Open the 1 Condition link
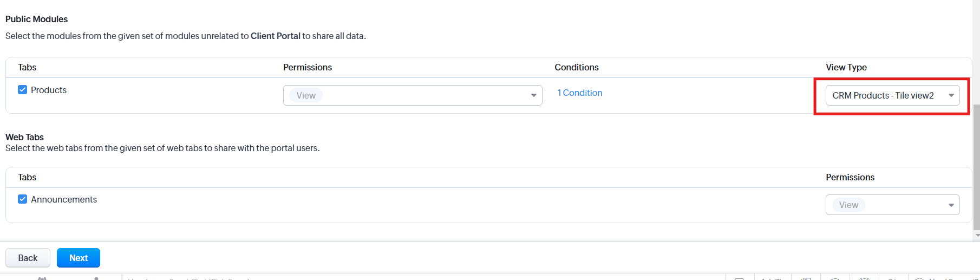Image resolution: width=980 pixels, height=280 pixels. 580,93
